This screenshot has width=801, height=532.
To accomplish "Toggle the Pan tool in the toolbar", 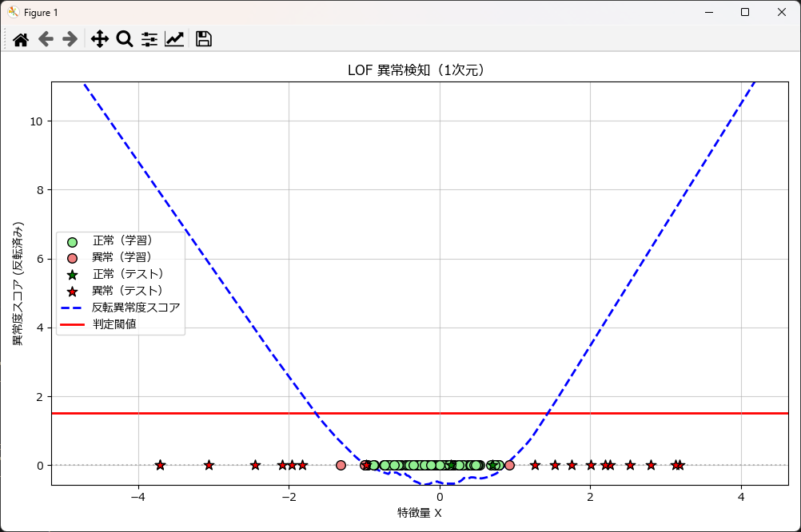I will [x=99, y=39].
